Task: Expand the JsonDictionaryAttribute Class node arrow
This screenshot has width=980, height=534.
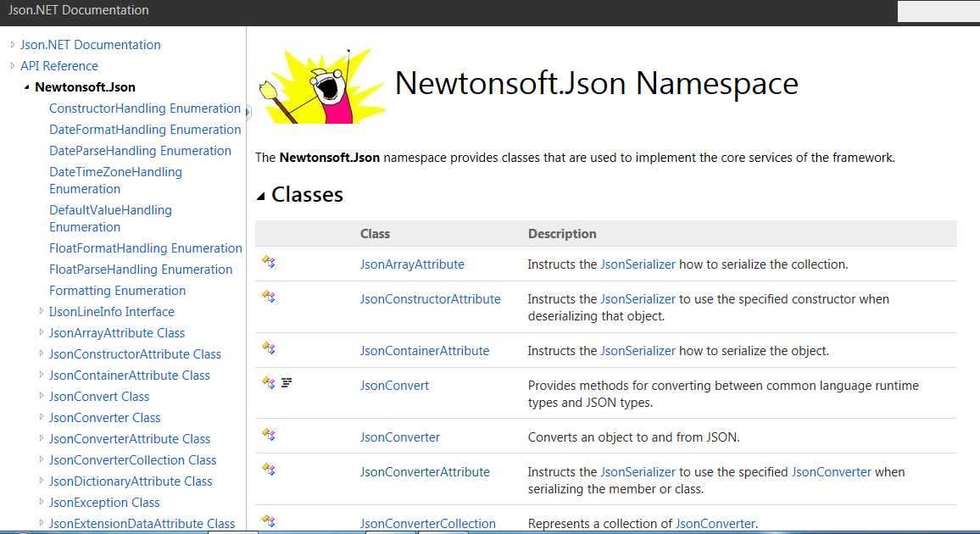Action: pos(42,481)
